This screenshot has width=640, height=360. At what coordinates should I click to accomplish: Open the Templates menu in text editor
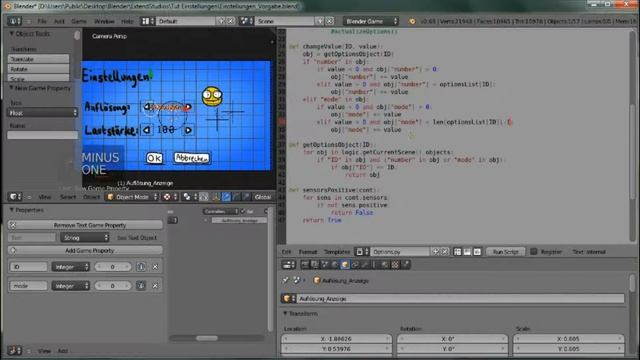coord(337,252)
